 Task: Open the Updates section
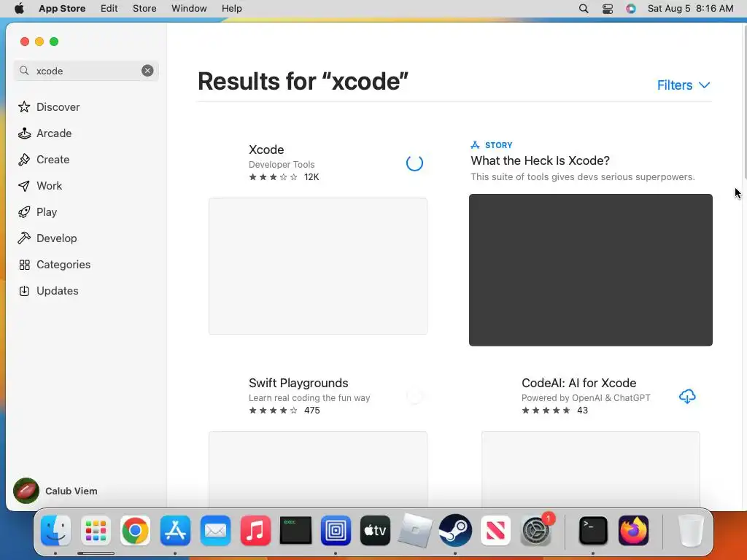(48, 290)
